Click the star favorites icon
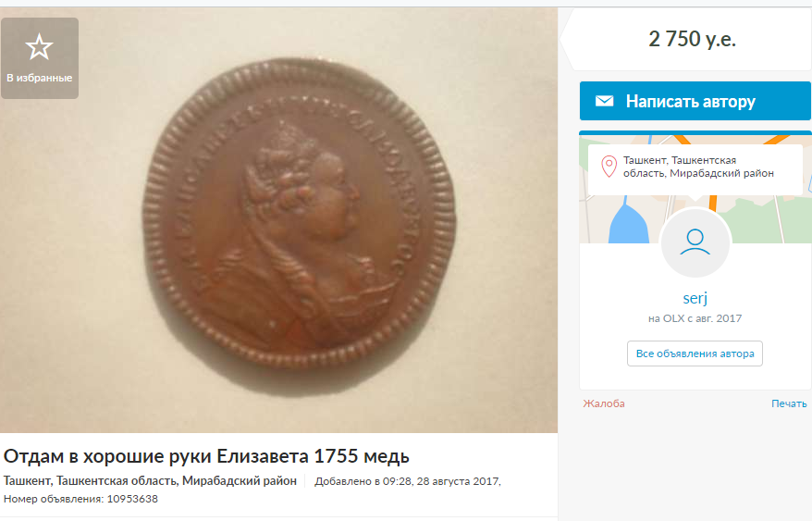 click(40, 47)
